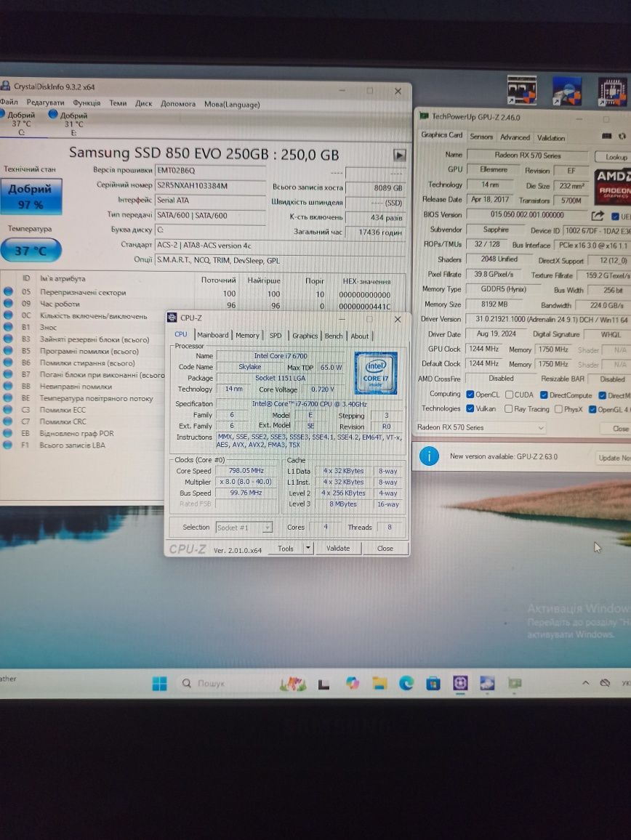
Task: Open Task View from the taskbar
Action: [x=323, y=684]
